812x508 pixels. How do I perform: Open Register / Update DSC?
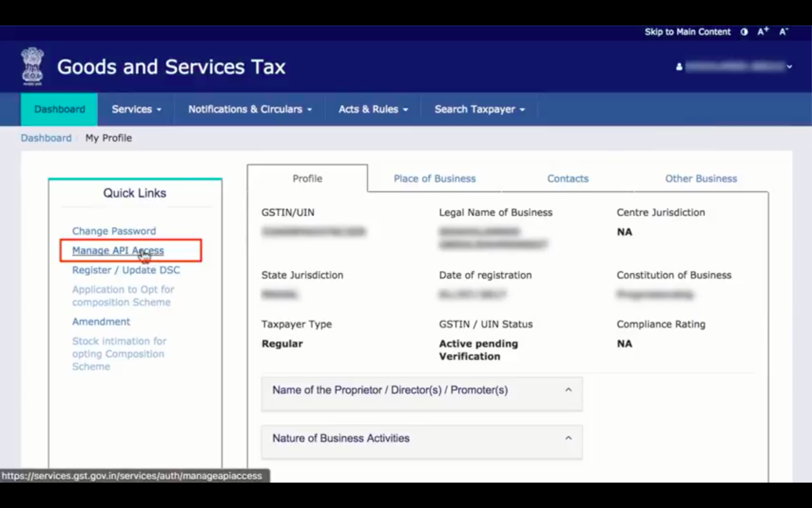(126, 270)
